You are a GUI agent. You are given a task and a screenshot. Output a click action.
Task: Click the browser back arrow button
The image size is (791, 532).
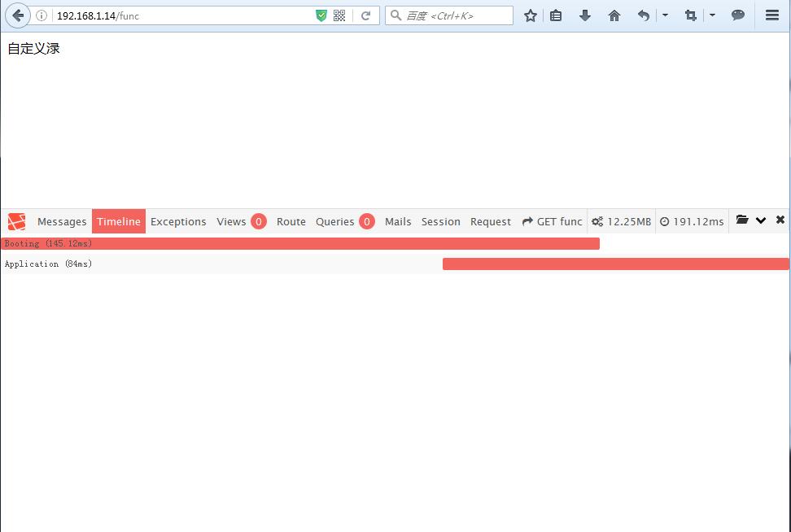(x=18, y=15)
